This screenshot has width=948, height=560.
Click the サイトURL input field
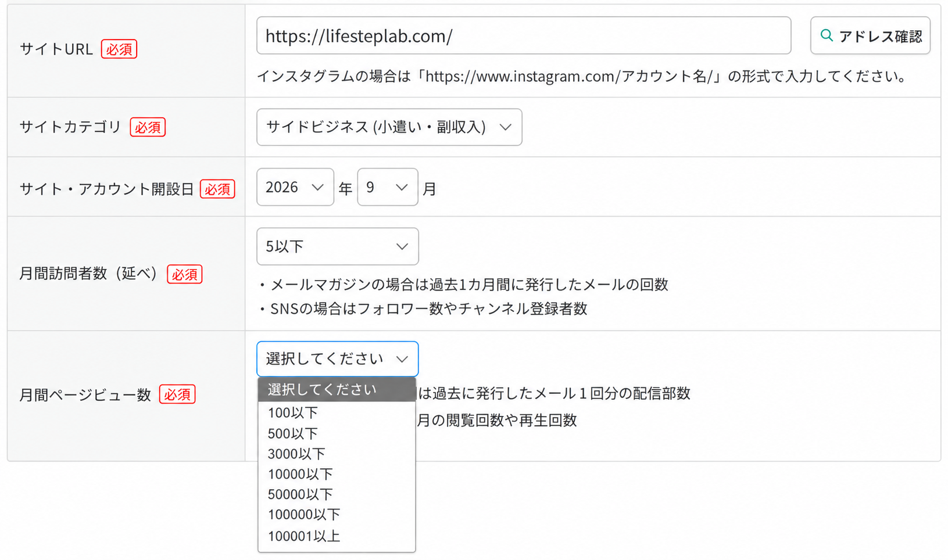[523, 36]
